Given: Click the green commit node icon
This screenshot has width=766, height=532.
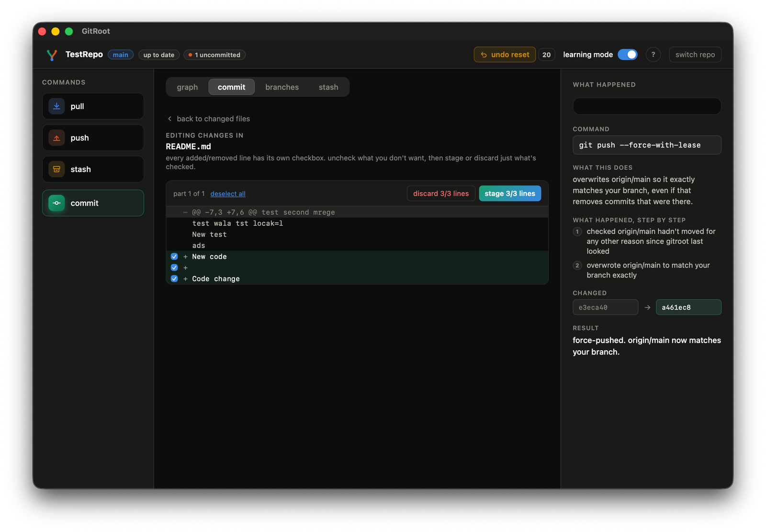Looking at the screenshot, I should [56, 203].
